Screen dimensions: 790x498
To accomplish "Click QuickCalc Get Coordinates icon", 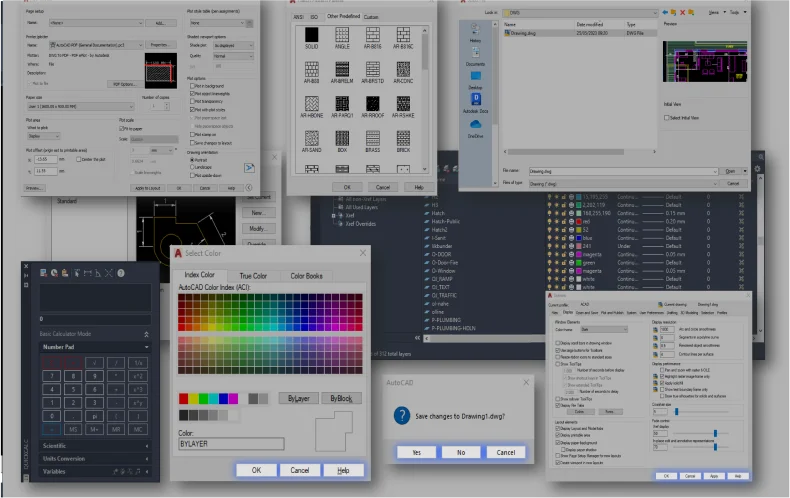I will pyautogui.click(x=77, y=273).
